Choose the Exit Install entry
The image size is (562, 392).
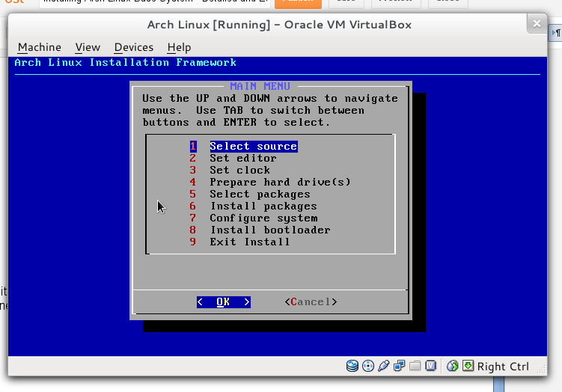pyautogui.click(x=239, y=242)
